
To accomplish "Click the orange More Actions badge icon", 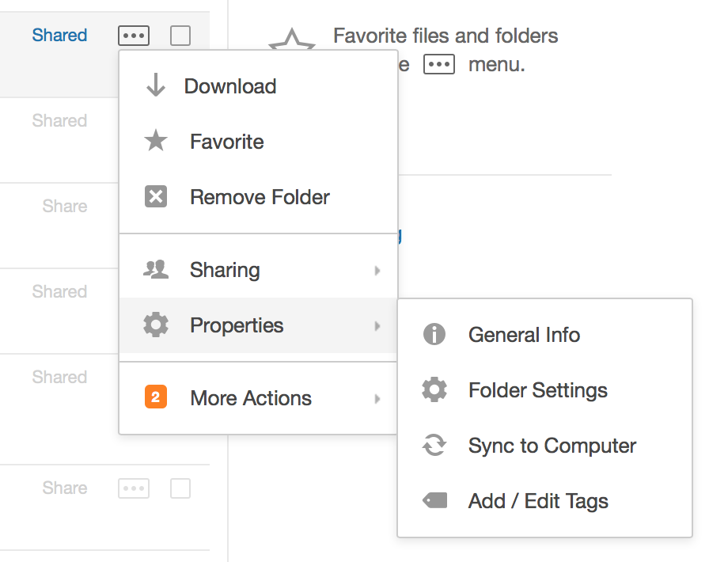I will coord(156,397).
